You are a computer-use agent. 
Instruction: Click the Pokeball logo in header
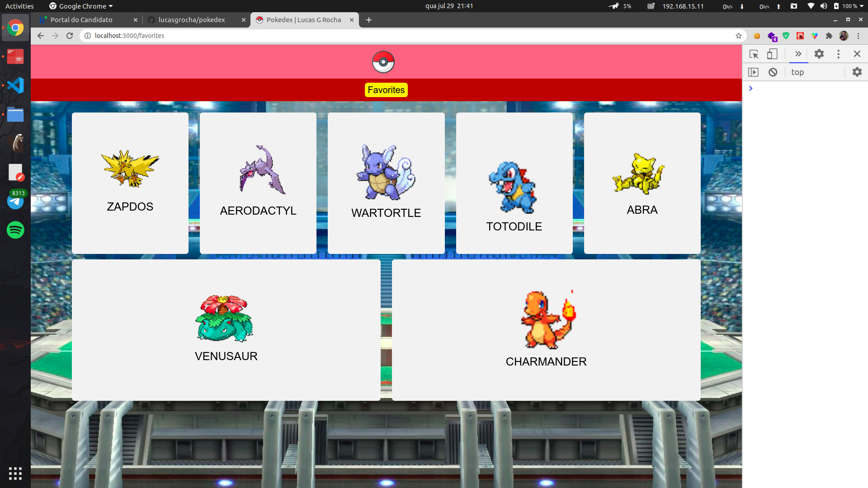pyautogui.click(x=383, y=62)
